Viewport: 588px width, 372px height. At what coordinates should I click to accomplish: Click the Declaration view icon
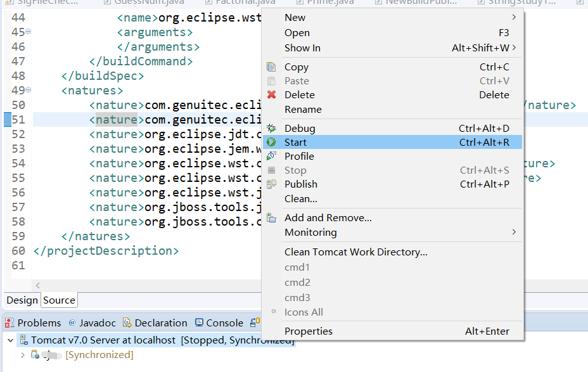127,323
